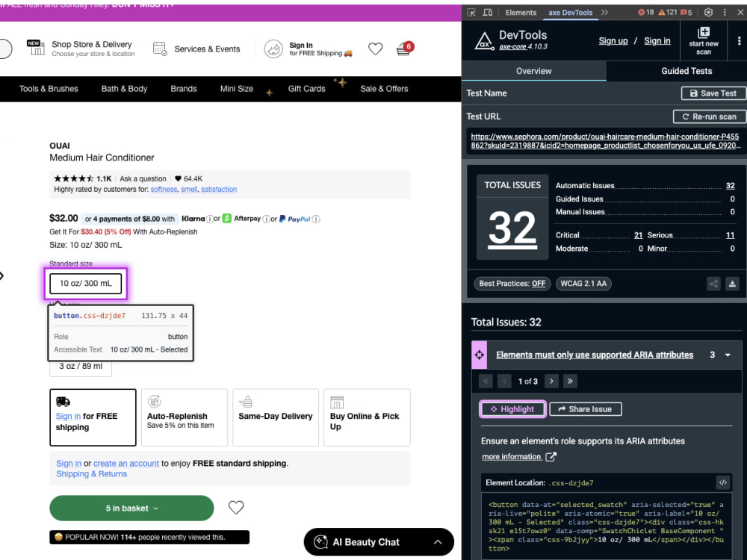Click the warnings count badge showing 121
The width and height of the screenshot is (747, 560).
tap(667, 13)
